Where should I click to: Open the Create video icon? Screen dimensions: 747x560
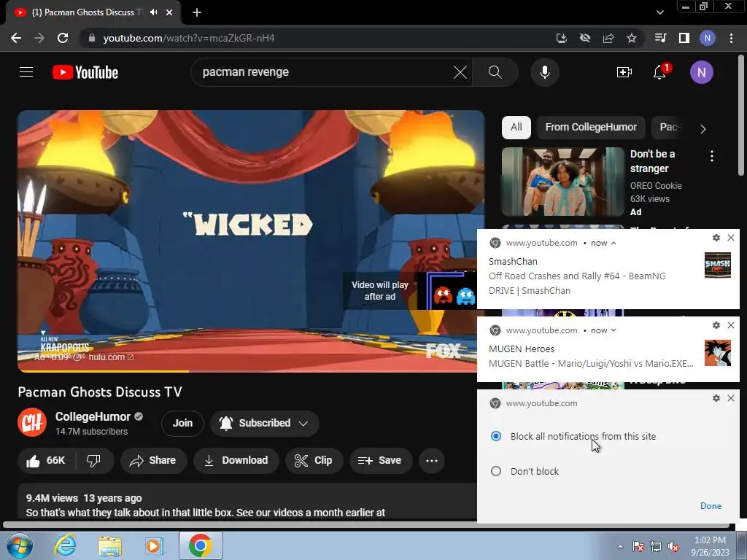coord(624,72)
